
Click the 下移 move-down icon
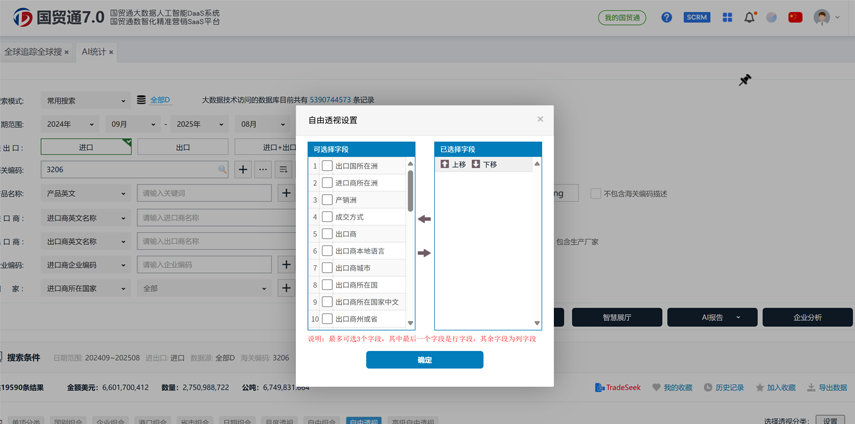[x=476, y=164]
